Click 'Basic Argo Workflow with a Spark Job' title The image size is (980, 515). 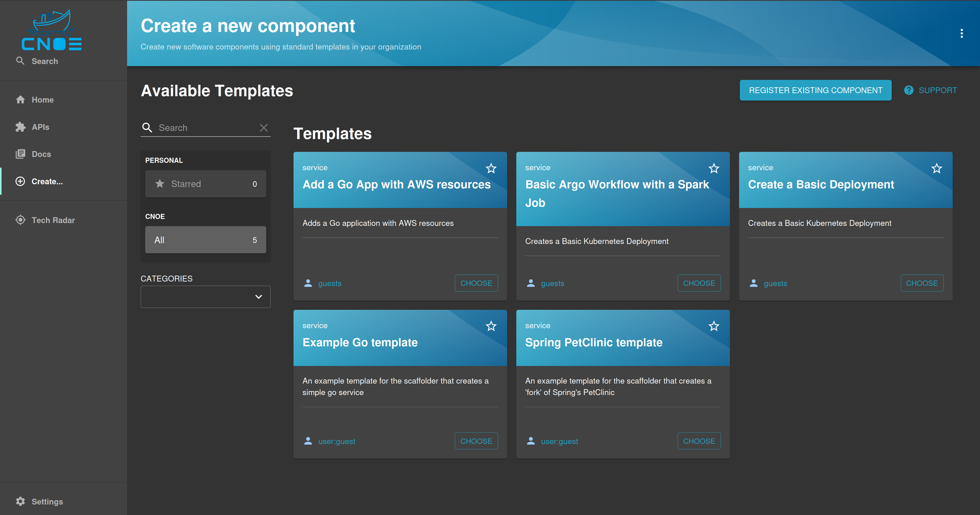point(617,194)
